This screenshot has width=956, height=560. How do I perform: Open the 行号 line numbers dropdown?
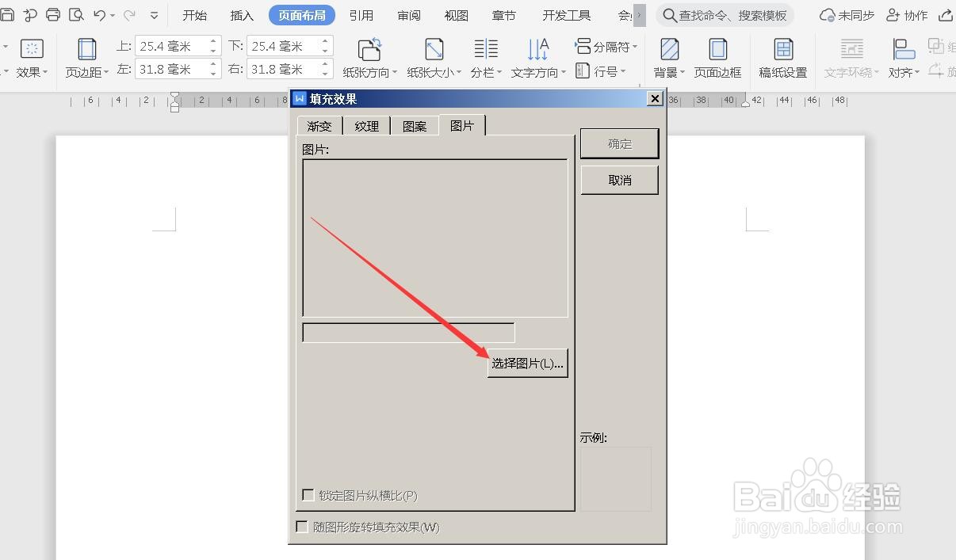(600, 71)
